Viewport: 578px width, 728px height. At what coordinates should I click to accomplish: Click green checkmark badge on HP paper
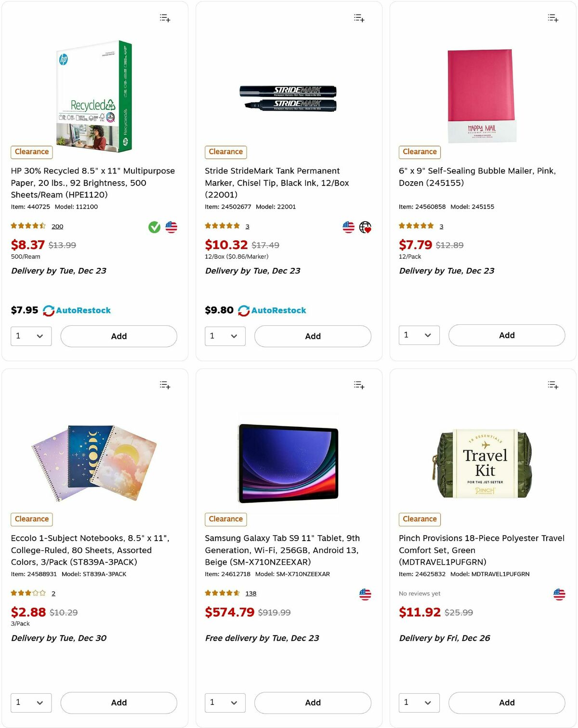pos(154,227)
